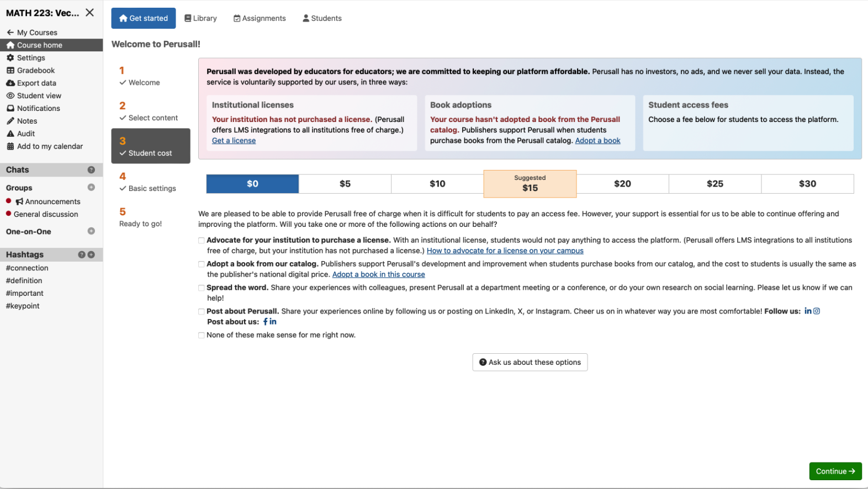Choose the suggested $15 fee option

click(530, 184)
